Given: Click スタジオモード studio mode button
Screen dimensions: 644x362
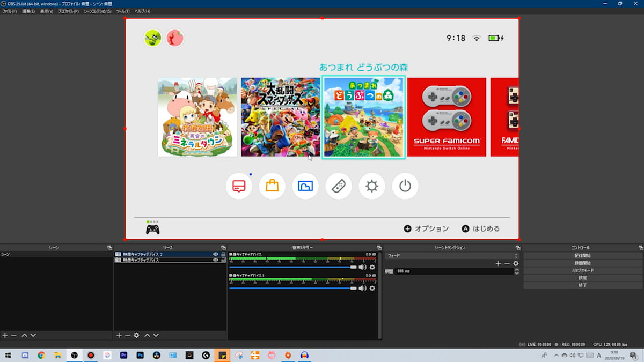Looking at the screenshot, I should pyautogui.click(x=583, y=271).
